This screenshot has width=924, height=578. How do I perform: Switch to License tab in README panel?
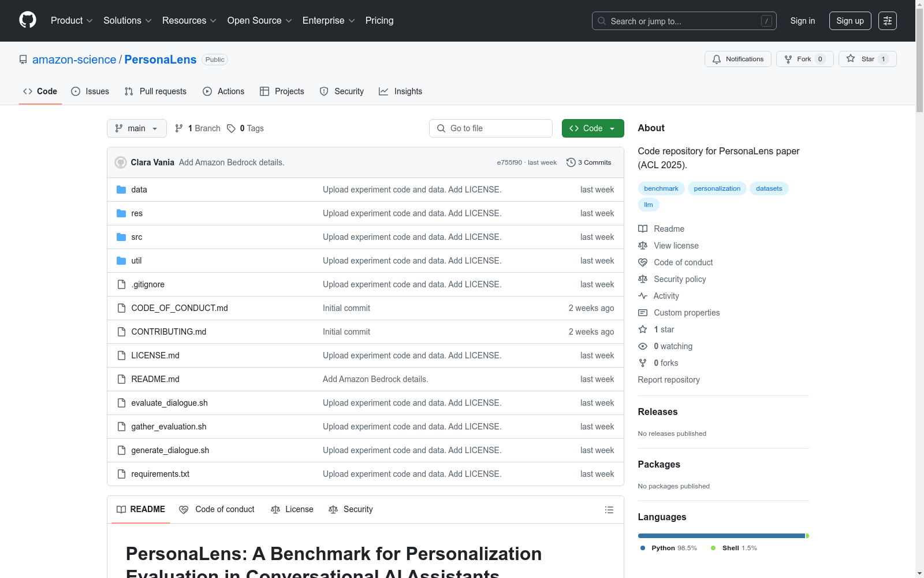292,509
